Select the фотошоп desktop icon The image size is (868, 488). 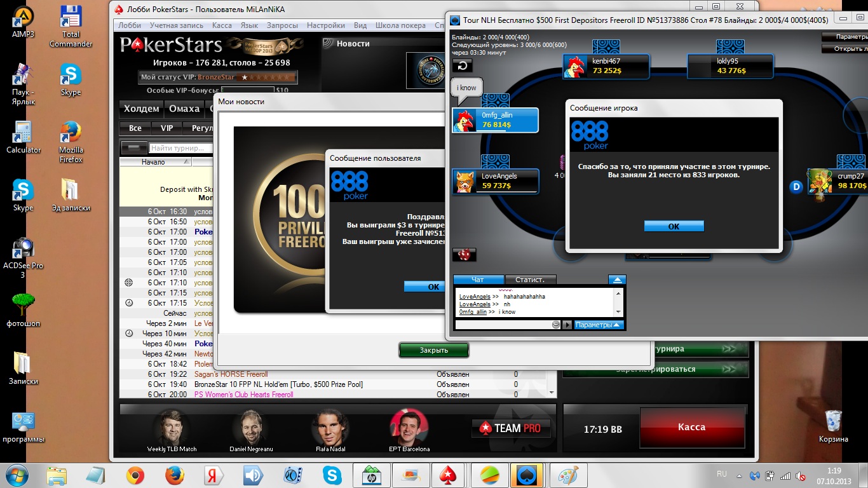(24, 311)
